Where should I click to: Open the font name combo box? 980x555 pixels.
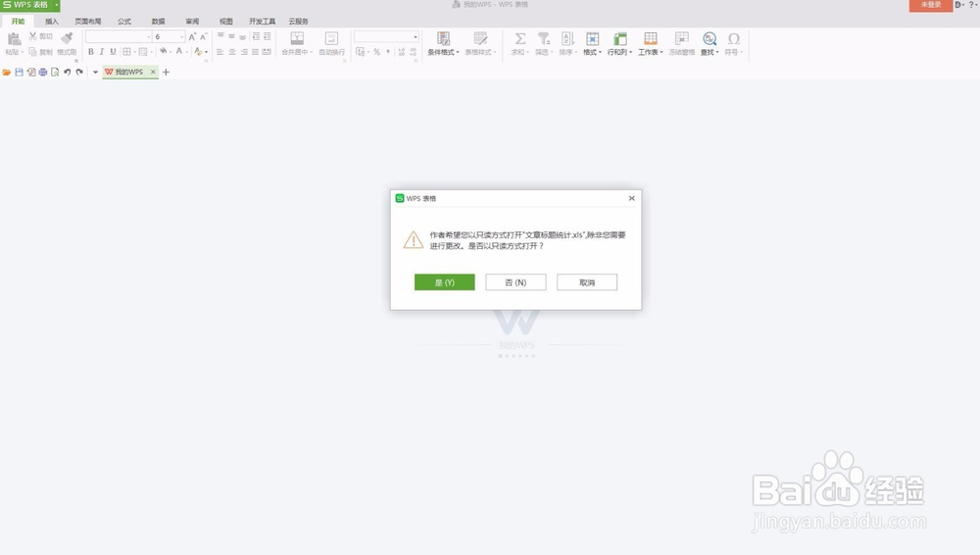click(119, 37)
